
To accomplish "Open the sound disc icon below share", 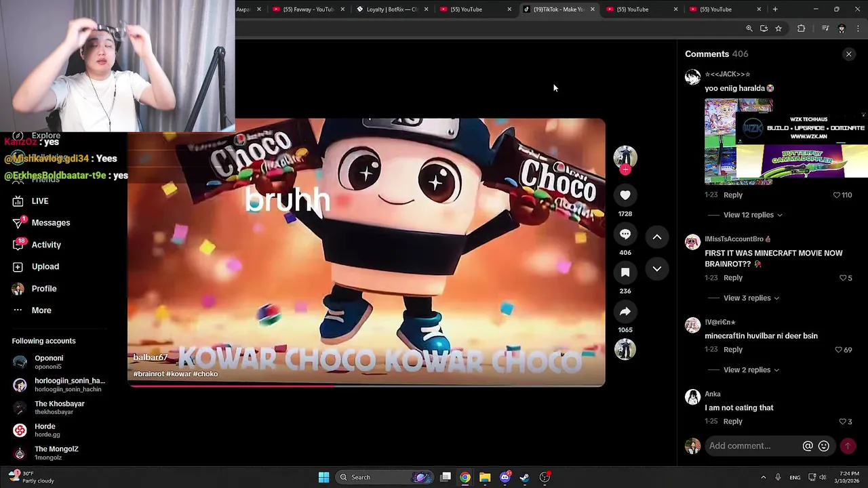I will pyautogui.click(x=625, y=350).
